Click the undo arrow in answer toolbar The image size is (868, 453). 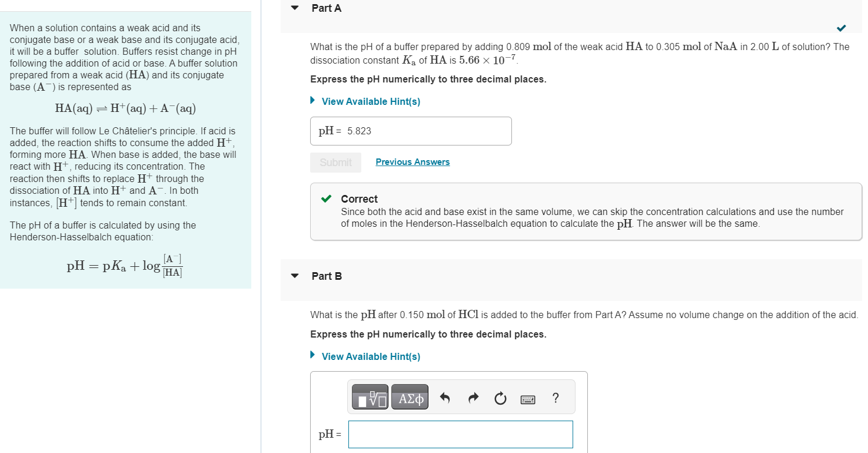coord(445,399)
